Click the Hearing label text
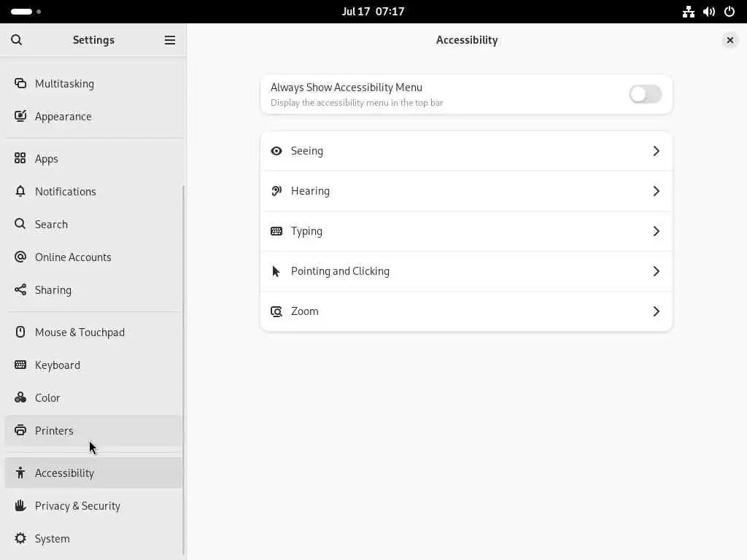 [310, 191]
